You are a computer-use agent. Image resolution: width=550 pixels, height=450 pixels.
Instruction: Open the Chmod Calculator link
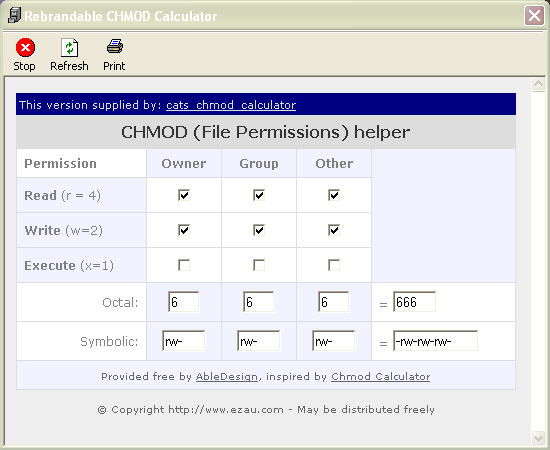tap(381, 376)
